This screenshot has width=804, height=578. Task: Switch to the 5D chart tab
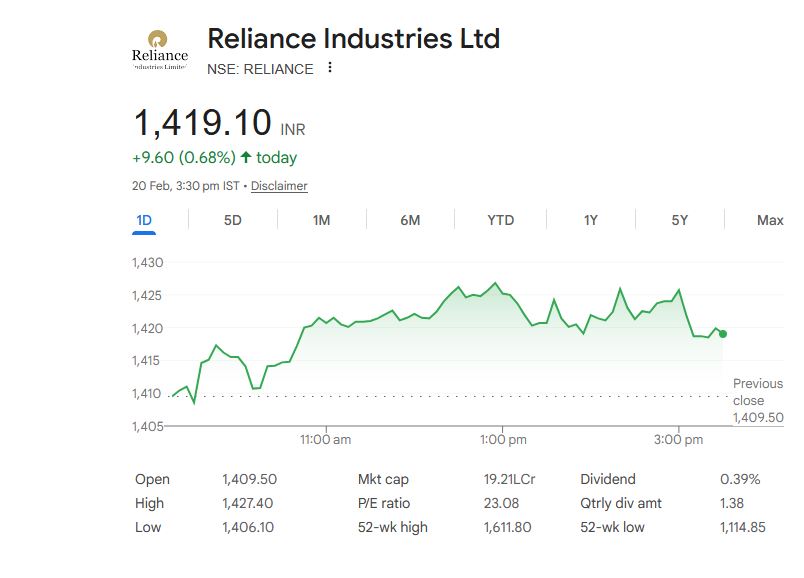point(232,220)
